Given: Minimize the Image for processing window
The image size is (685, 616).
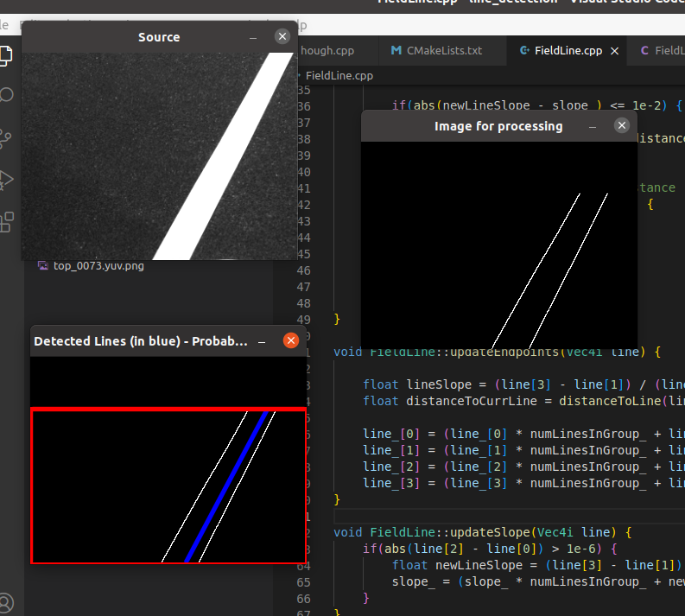Looking at the screenshot, I should coord(593,126).
